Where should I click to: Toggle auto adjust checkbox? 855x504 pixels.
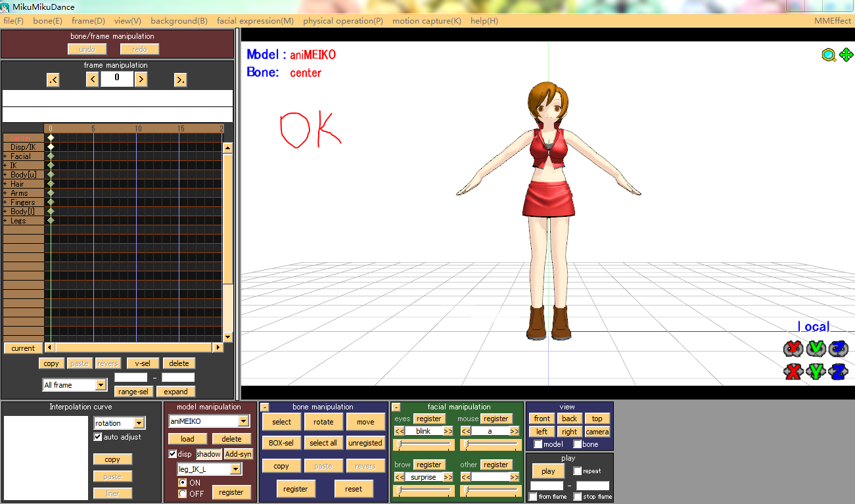tap(98, 437)
